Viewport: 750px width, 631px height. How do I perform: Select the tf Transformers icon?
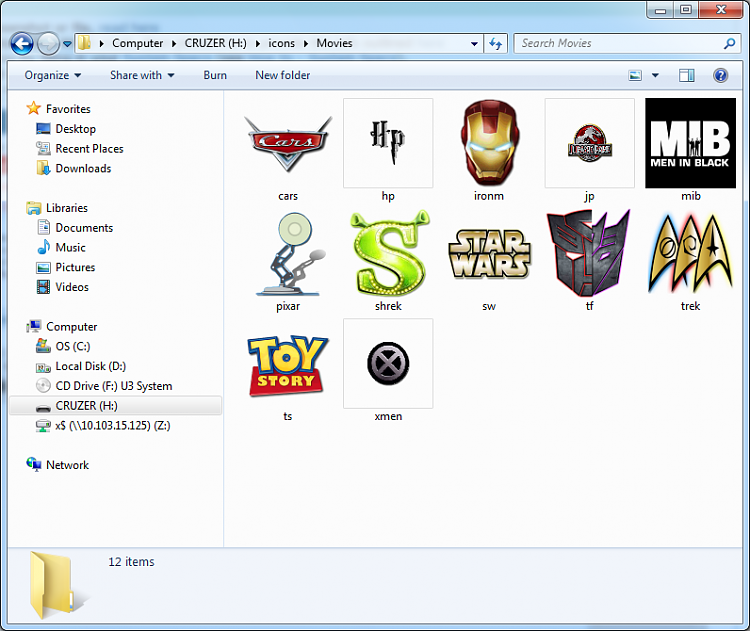tap(589, 254)
